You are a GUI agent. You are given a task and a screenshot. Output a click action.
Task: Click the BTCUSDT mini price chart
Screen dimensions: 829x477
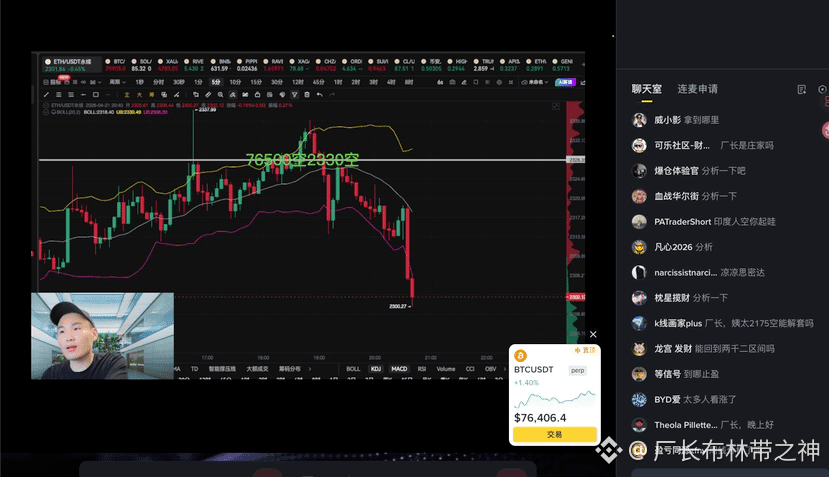tap(555, 399)
